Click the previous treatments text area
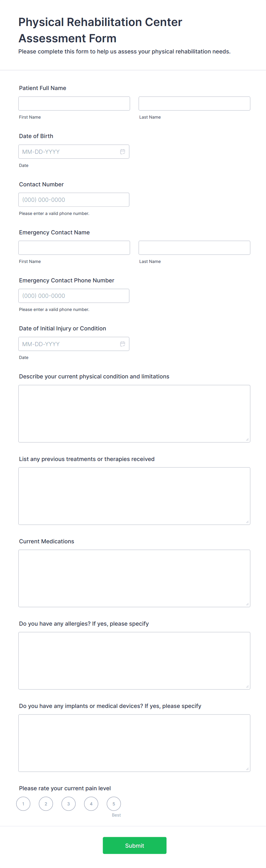The height and width of the screenshot is (868, 266). [134, 495]
